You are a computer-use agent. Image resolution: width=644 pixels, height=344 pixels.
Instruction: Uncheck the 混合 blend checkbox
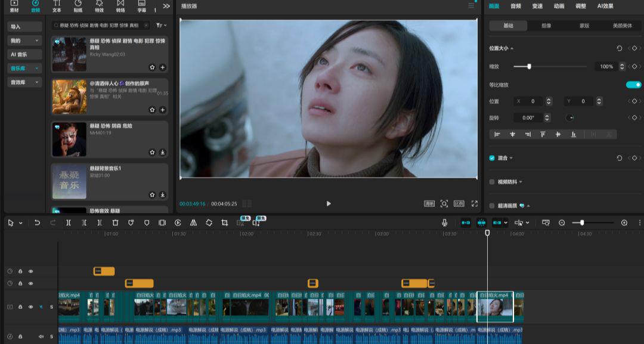click(x=491, y=159)
